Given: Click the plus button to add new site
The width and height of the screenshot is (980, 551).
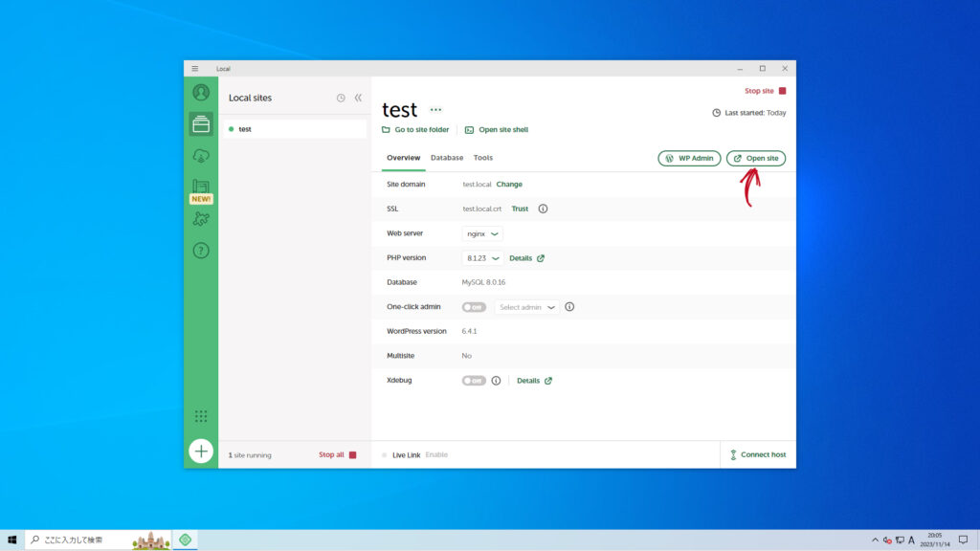Looking at the screenshot, I should point(201,452).
